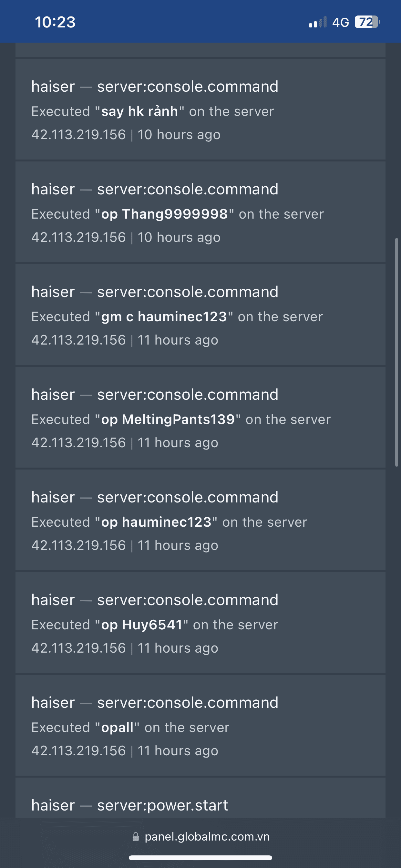The image size is (401, 868).
Task: Open the "op Thang9999998" command entry
Action: 164,214
